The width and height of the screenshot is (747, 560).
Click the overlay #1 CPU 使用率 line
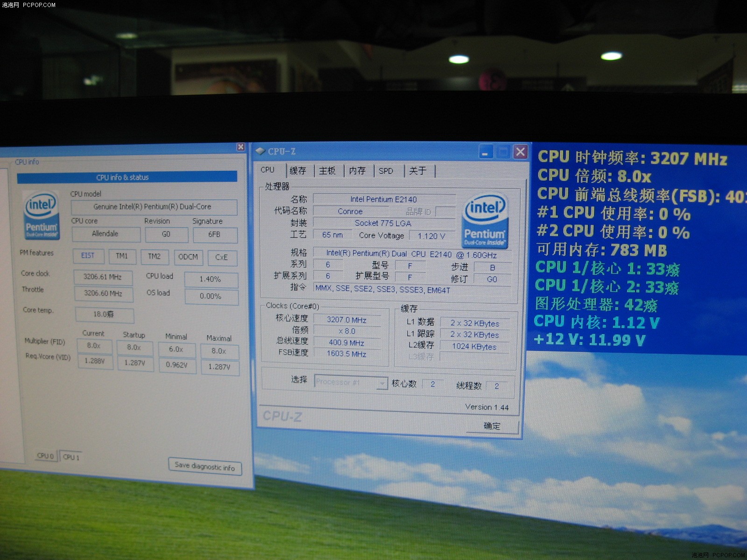[614, 214]
